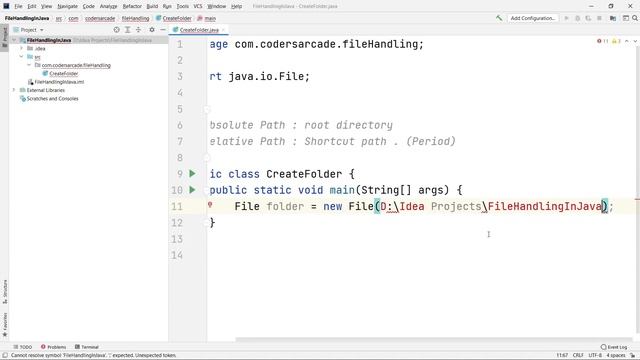Open the Terminal tool window
The height and width of the screenshot is (360, 640).
pos(87,347)
